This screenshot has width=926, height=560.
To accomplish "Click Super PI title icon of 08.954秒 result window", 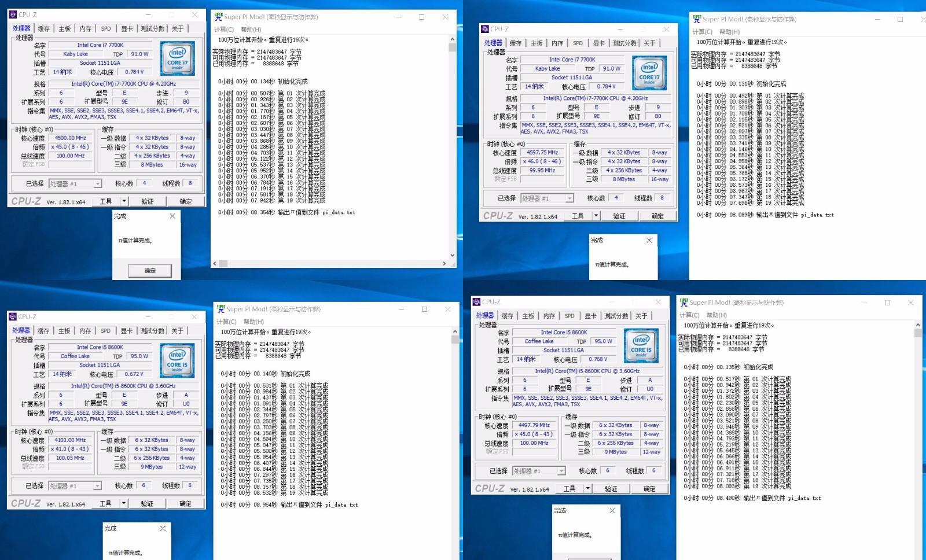I will pyautogui.click(x=221, y=309).
